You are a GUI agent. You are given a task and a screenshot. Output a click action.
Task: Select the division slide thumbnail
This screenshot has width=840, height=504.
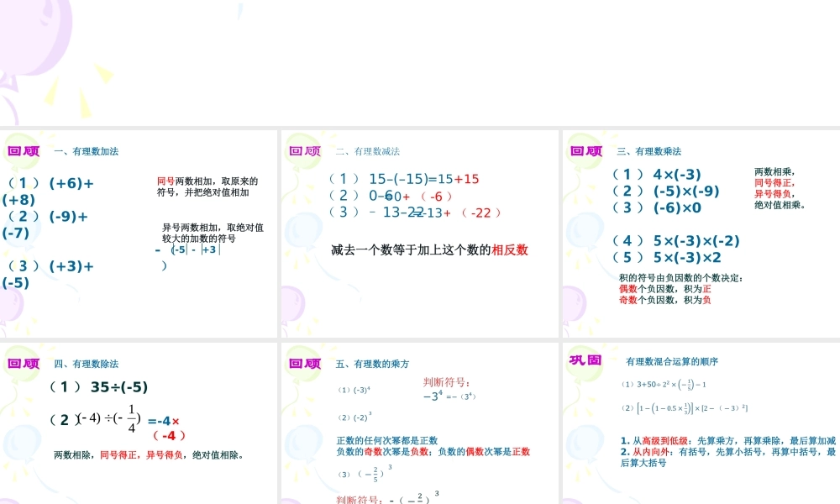(x=139, y=420)
